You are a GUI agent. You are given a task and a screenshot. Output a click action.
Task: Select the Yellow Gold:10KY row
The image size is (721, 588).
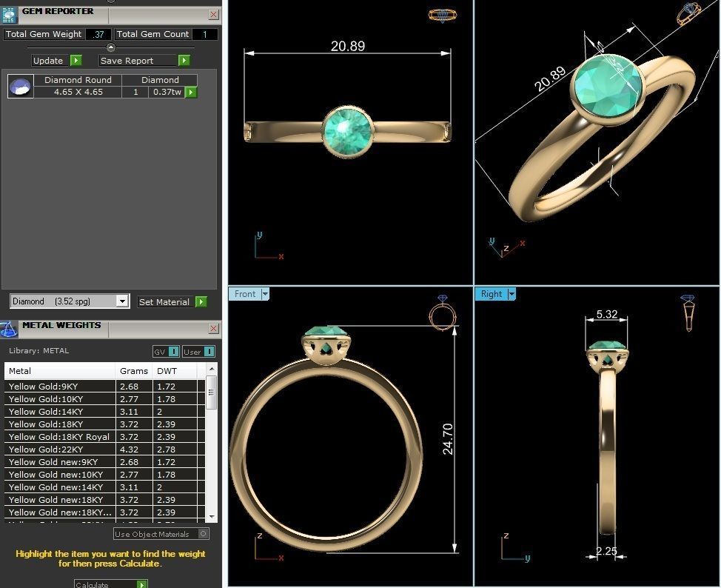pyautogui.click(x=104, y=399)
